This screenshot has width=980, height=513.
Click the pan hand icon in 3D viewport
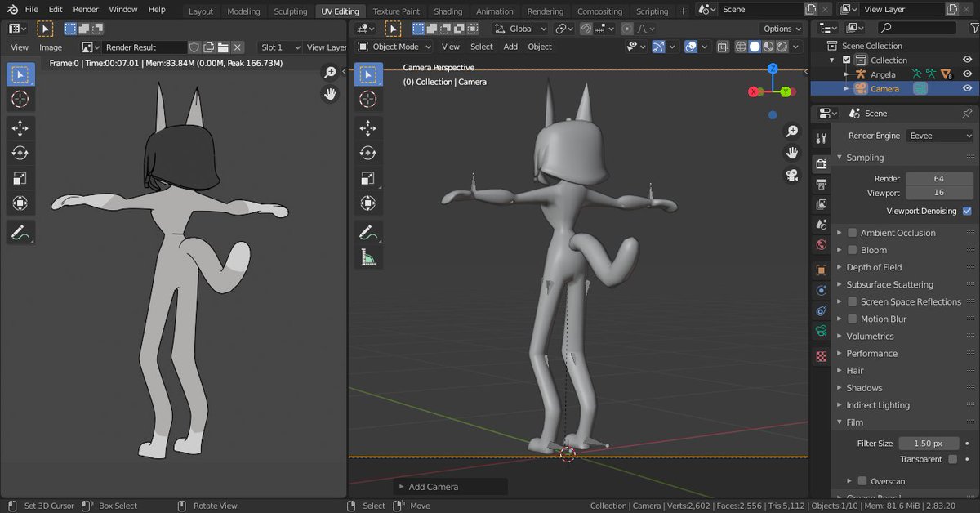tap(792, 153)
